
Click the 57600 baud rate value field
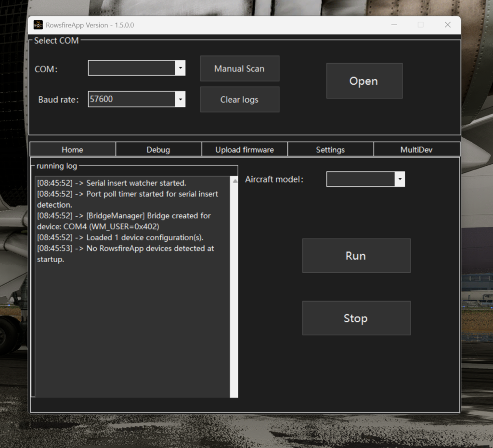[131, 99]
